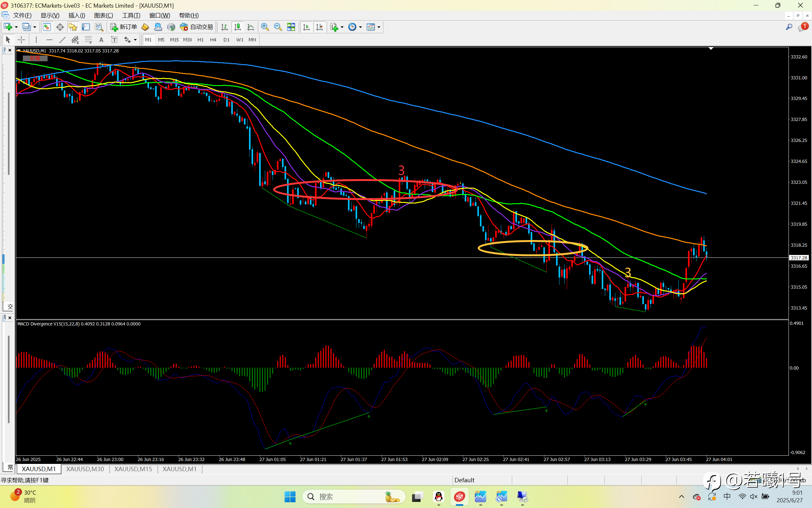
Task: Open the 帮助(H) menu
Action: [x=189, y=16]
